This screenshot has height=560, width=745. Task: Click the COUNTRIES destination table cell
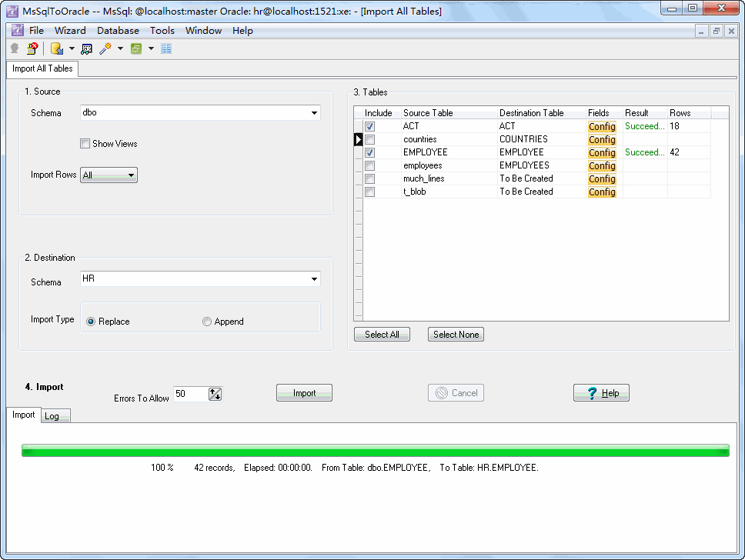542,140
